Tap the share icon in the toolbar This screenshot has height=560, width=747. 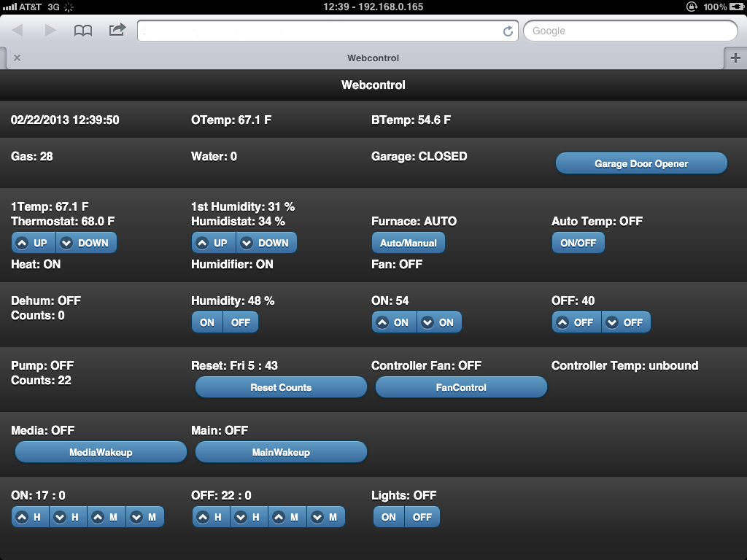[116, 31]
